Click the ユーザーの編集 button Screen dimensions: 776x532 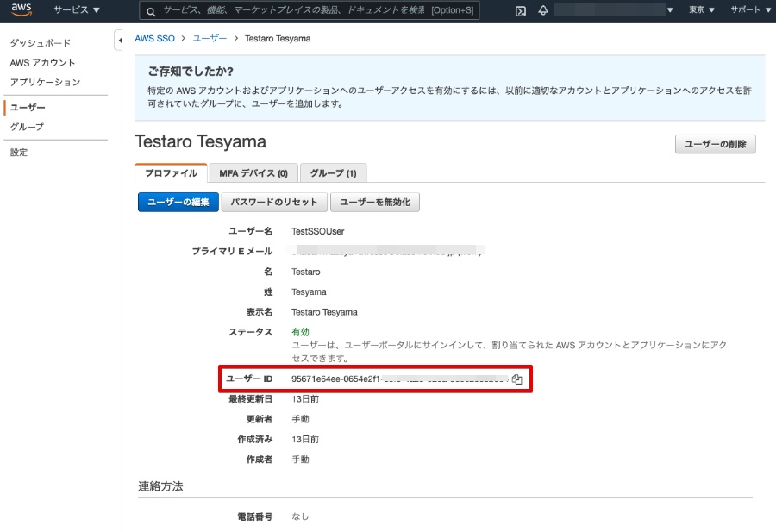point(178,202)
